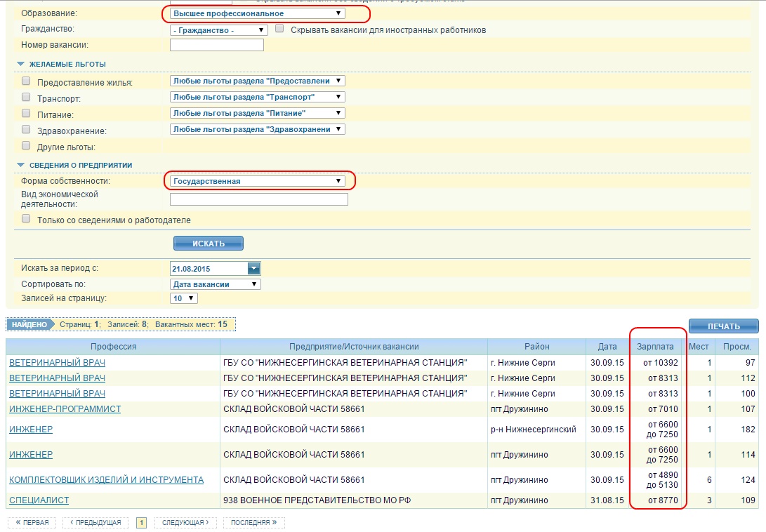766x532 pixels.
Task: Open ВЕТЕРИНАРНЫЙ ВРАЧ vacancy with 112 views
Action: (57, 378)
